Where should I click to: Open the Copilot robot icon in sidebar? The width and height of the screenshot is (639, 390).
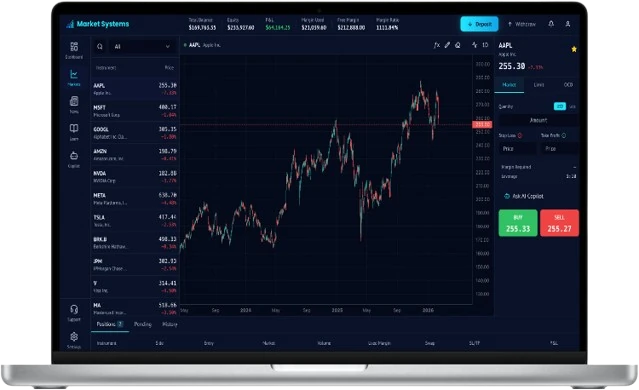74,156
